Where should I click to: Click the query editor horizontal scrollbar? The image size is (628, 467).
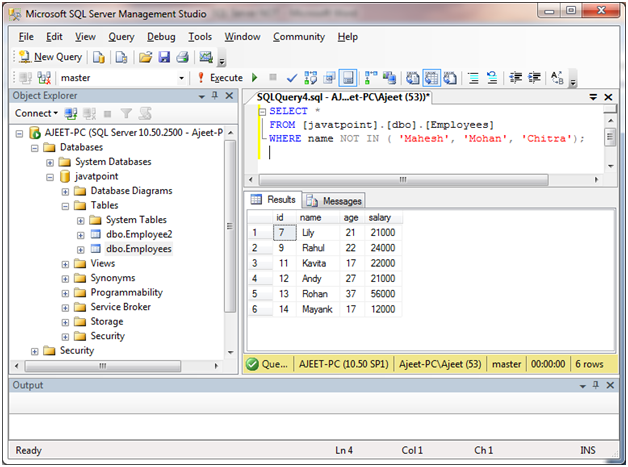click(403, 179)
